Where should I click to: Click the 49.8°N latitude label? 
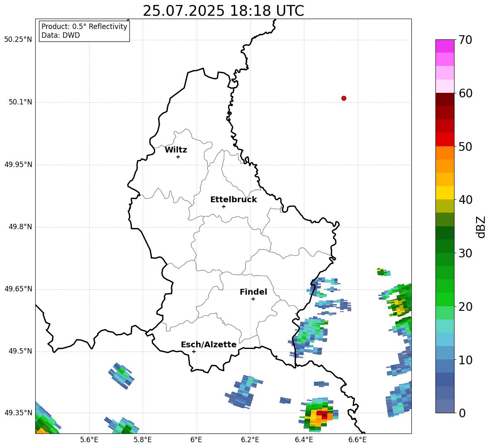20,227
